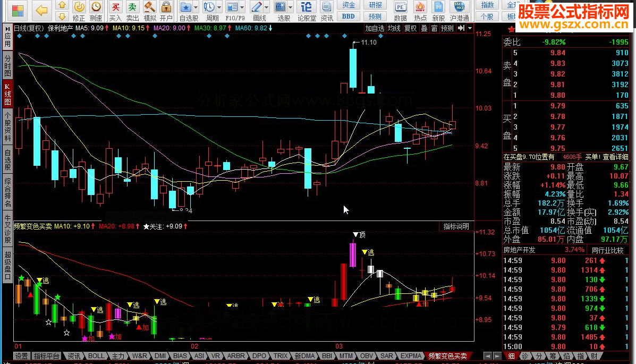This screenshot has width=636, height=364.
Task: Click 查看详细 link in order panel
Action: point(615,157)
